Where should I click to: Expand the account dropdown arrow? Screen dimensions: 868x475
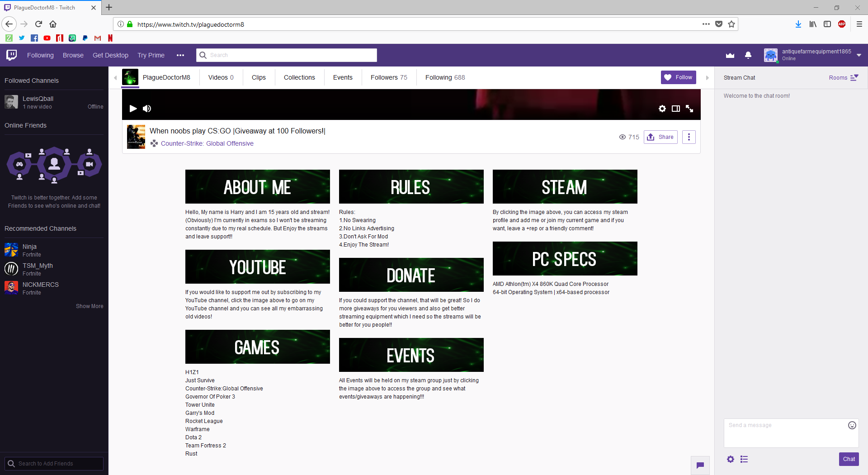pyautogui.click(x=859, y=55)
